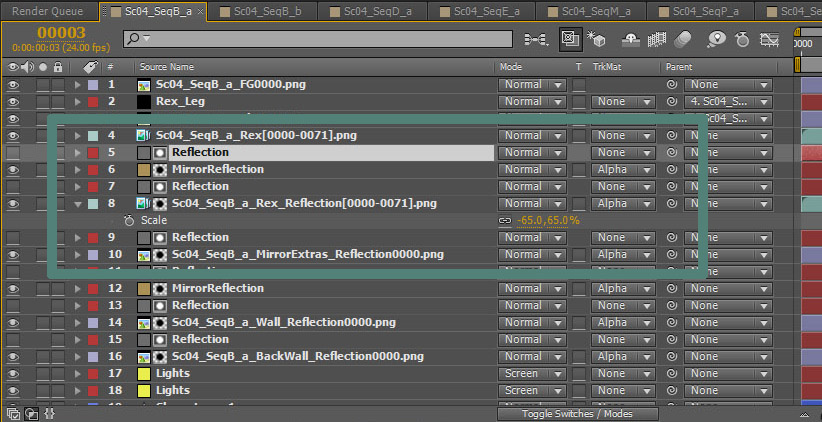Toggle auto-keyframe stopwatch icon
Image resolution: width=822 pixels, height=422 pixels.
pyautogui.click(x=742, y=39)
